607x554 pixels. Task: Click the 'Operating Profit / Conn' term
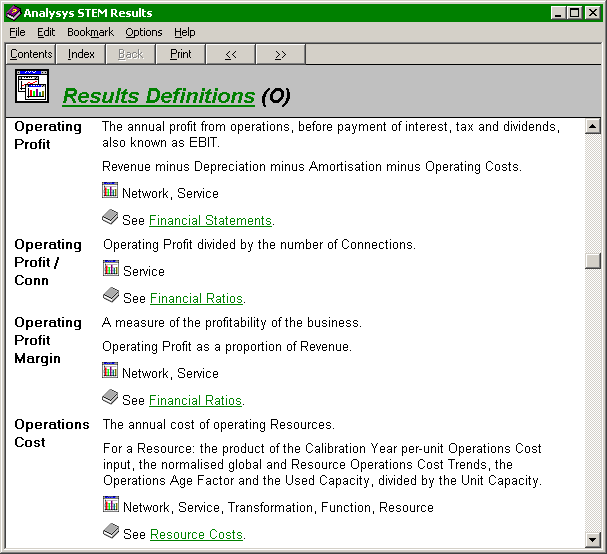[x=48, y=262]
